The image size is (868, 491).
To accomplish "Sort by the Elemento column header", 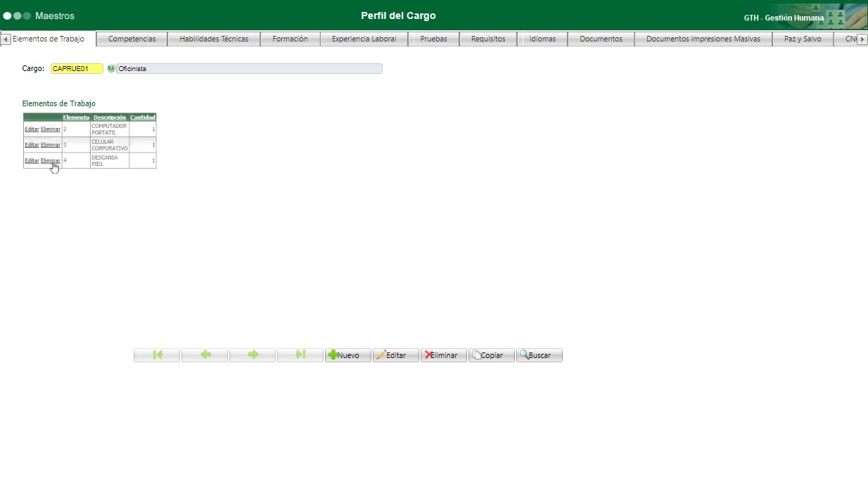I will click(x=76, y=117).
